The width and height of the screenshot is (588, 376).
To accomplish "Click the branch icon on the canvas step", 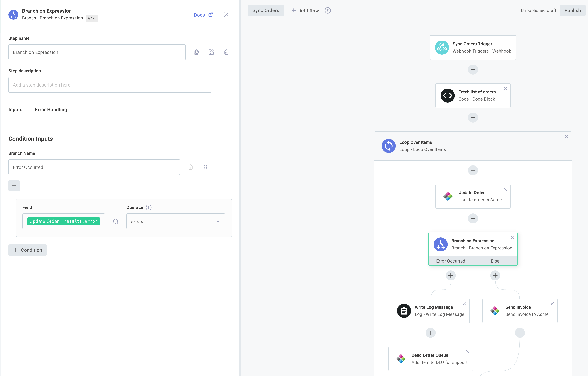I will click(x=441, y=244).
